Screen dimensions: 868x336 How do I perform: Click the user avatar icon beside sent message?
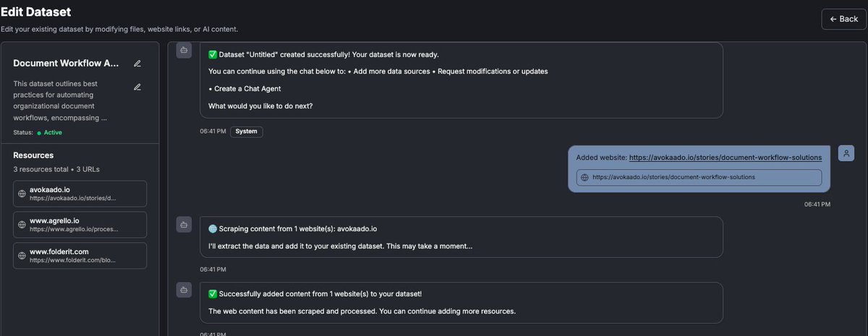coord(847,153)
